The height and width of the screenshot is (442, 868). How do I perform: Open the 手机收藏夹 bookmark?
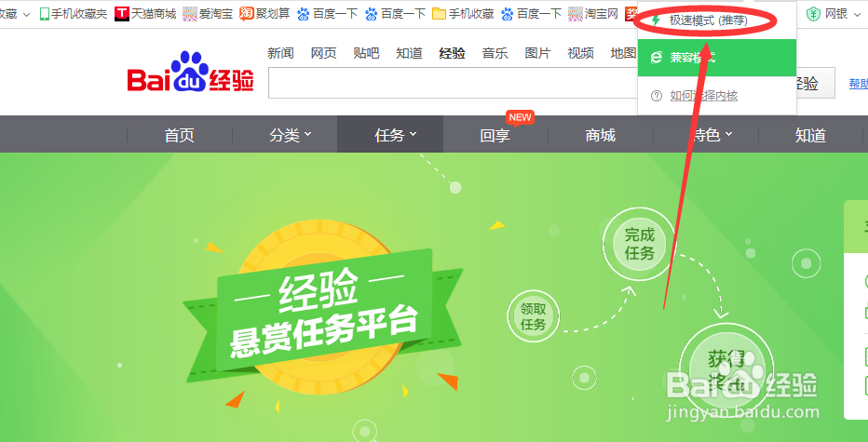point(74,14)
